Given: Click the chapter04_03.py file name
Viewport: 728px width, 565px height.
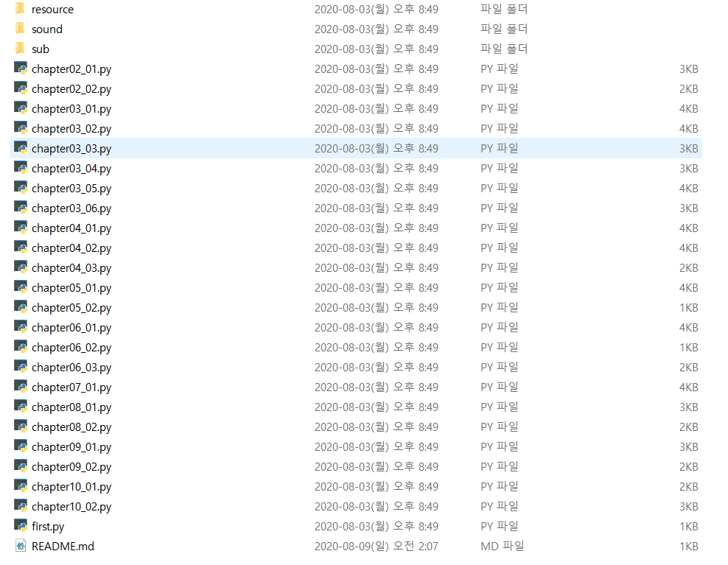Looking at the screenshot, I should pyautogui.click(x=71, y=268).
